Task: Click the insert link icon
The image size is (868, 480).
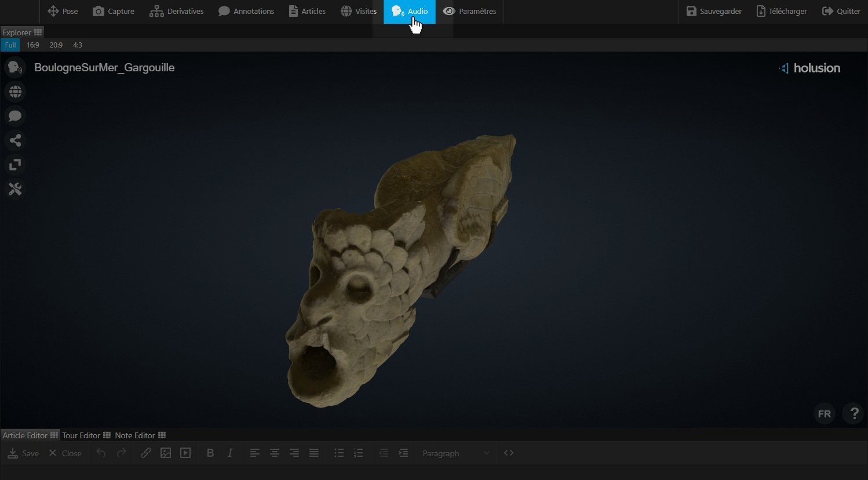Action: click(146, 453)
